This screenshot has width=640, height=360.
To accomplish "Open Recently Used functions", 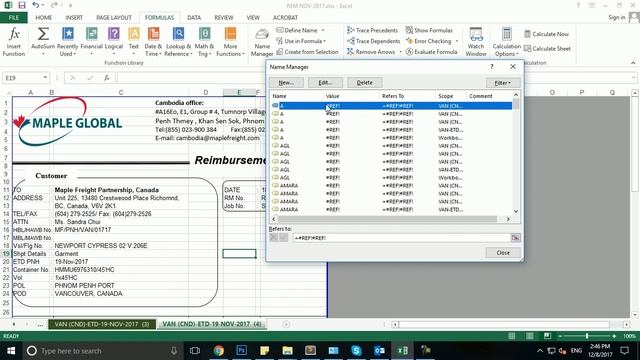I will click(x=67, y=42).
